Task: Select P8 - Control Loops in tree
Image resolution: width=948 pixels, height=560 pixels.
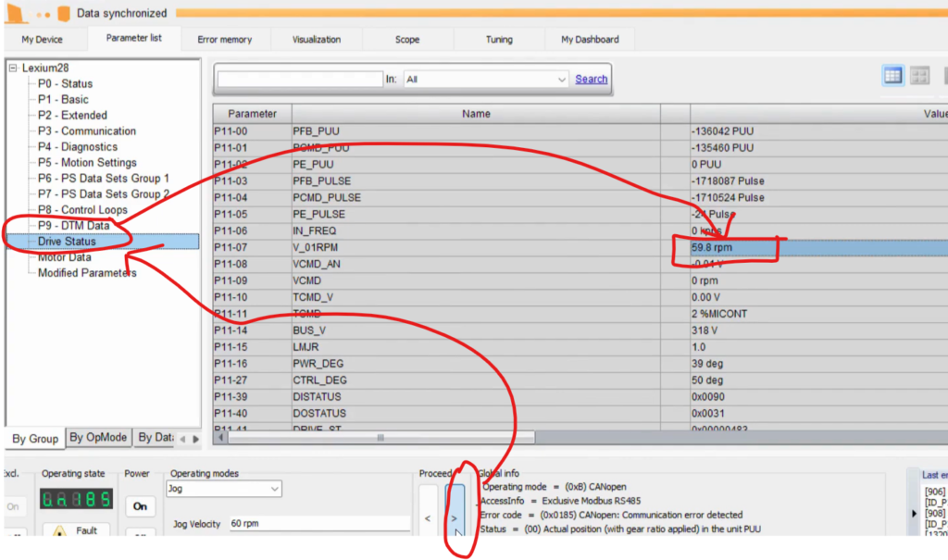Action: [x=82, y=210]
